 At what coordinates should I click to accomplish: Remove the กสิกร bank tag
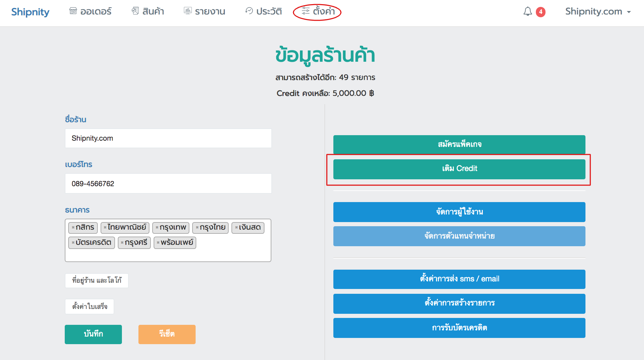(x=73, y=228)
